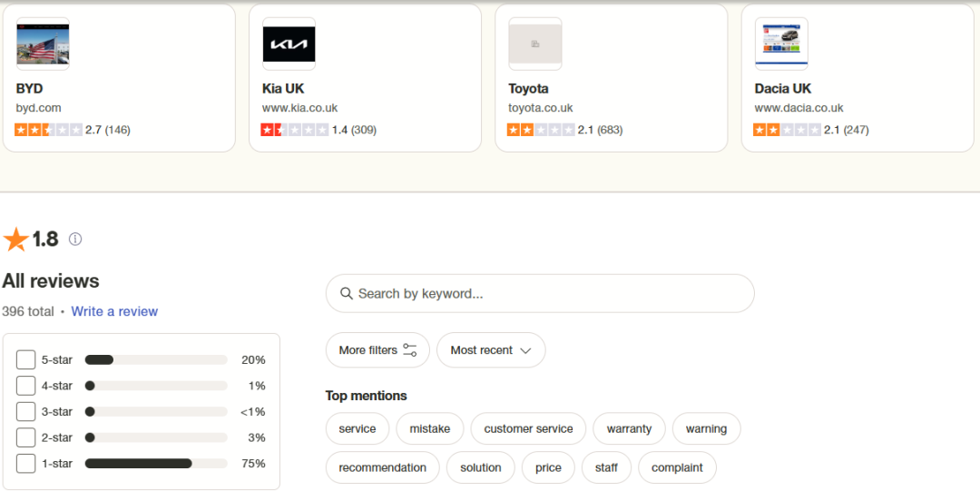Click the www.dacia.co.uk domain text
This screenshot has width=980, height=491.
[799, 108]
